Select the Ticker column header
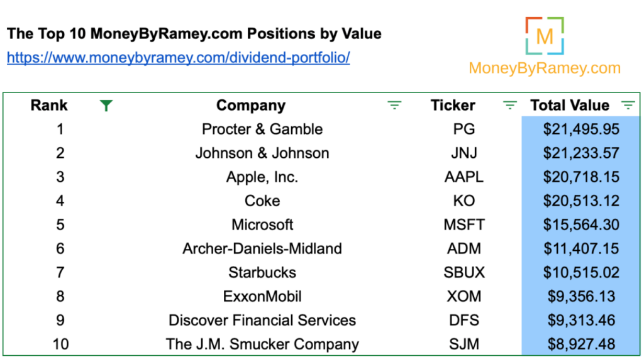Viewport: 644px width, 359px height. click(x=453, y=105)
